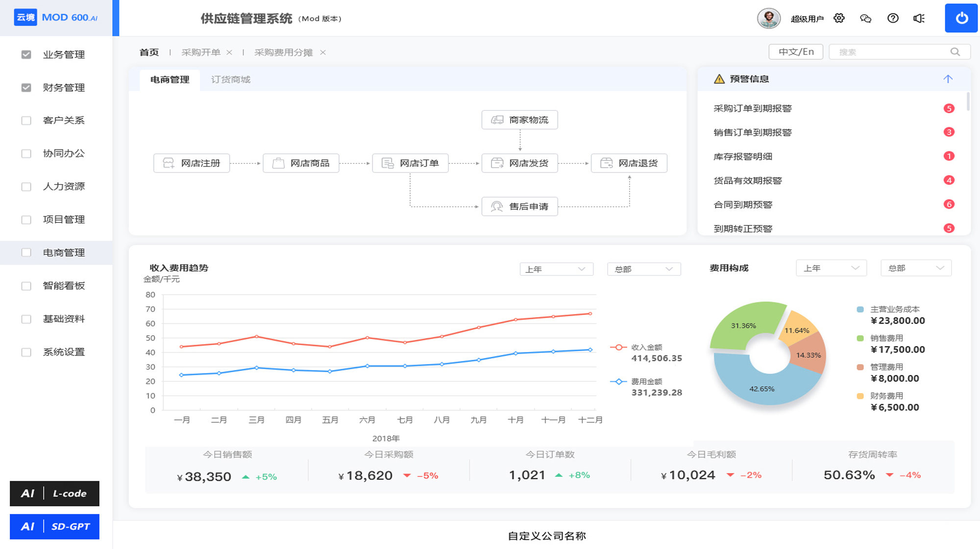
Task: Open the WeChat message icon
Action: 866,19
